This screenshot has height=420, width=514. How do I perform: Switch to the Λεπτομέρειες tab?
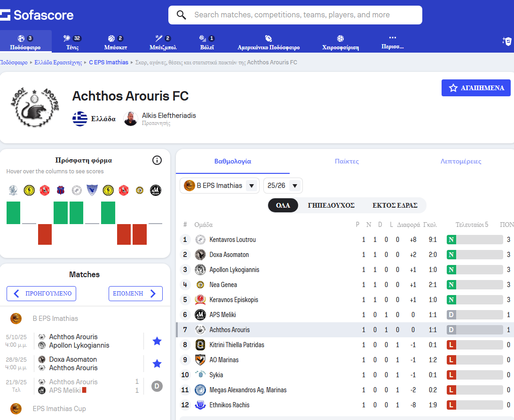[x=460, y=161]
